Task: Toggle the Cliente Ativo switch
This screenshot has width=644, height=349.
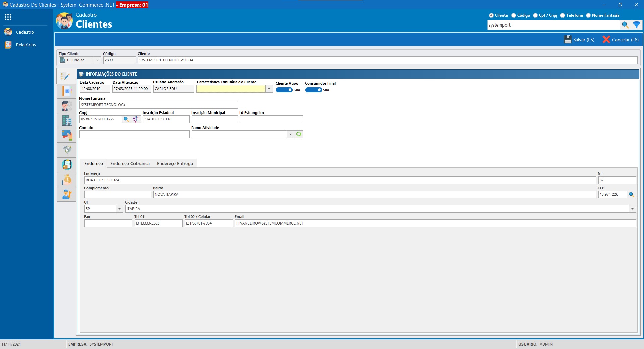Action: (284, 90)
